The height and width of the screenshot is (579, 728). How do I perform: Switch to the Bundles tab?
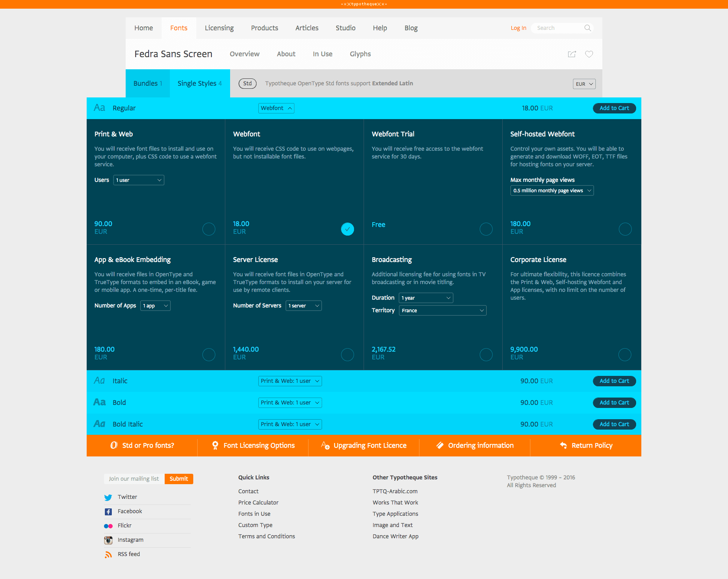coord(148,83)
